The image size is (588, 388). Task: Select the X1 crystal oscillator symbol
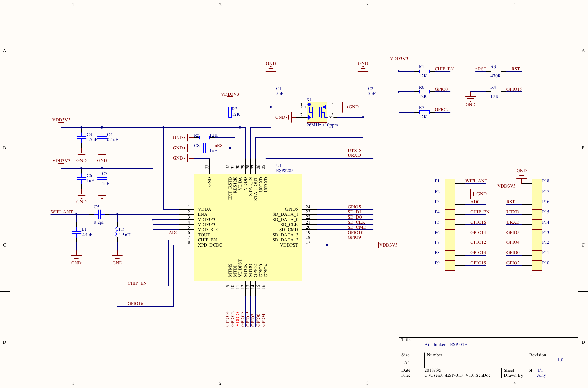(317, 112)
